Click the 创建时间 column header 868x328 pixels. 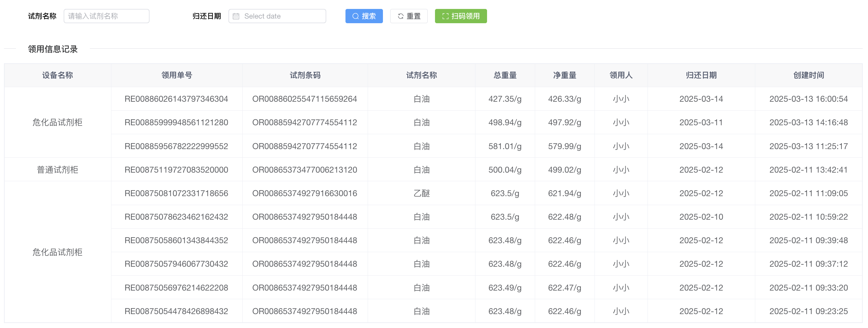(x=808, y=75)
